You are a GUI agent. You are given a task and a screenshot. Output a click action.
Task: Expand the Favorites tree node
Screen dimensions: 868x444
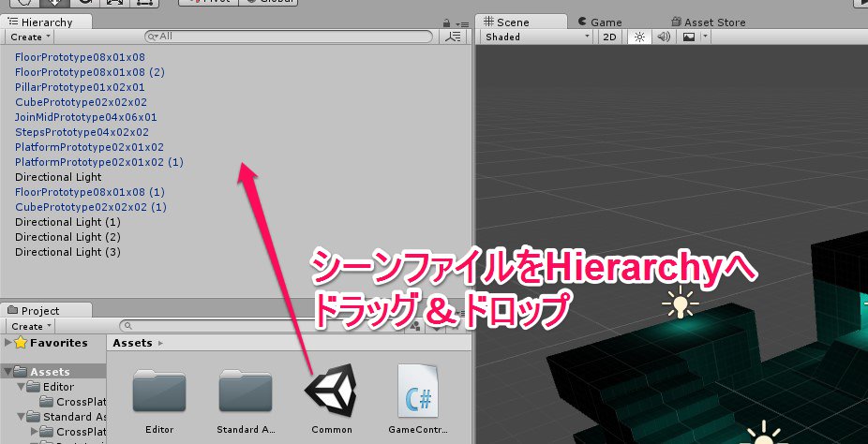click(x=7, y=343)
